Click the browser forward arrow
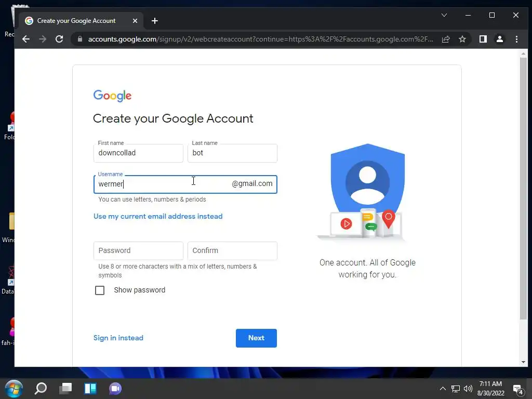The height and width of the screenshot is (399, 532). [x=43, y=39]
